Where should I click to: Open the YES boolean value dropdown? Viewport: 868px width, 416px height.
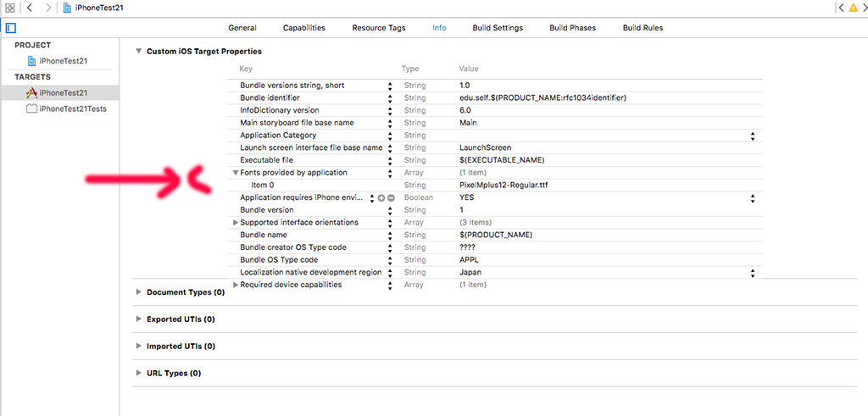point(753,197)
